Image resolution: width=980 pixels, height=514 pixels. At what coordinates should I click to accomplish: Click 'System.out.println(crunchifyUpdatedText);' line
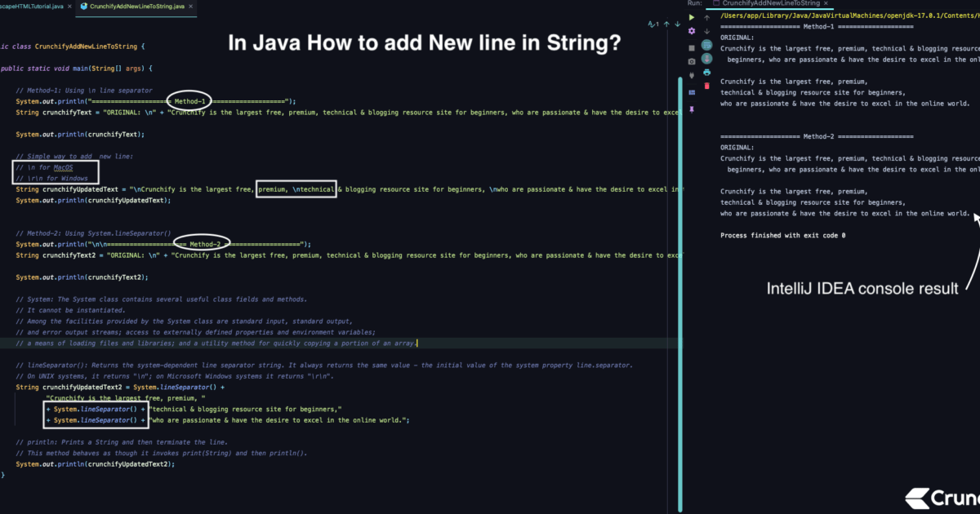tap(93, 200)
